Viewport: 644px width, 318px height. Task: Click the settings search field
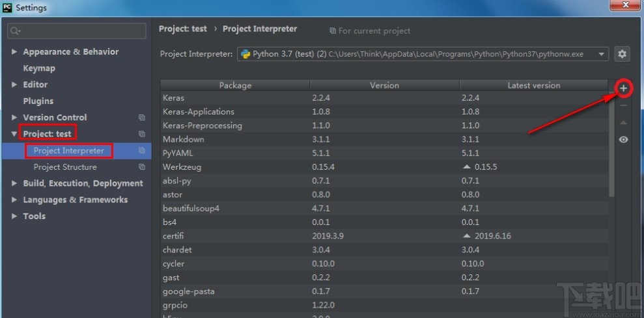[77, 31]
